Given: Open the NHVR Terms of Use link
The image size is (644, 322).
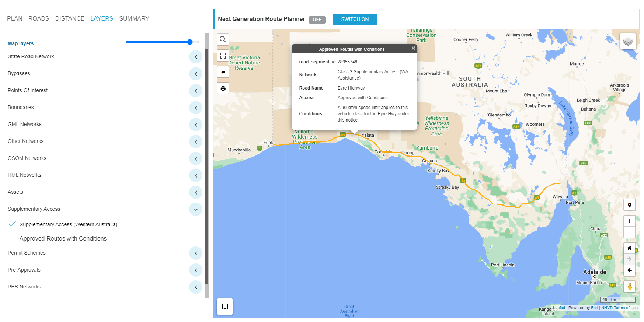Looking at the screenshot, I should [619, 308].
